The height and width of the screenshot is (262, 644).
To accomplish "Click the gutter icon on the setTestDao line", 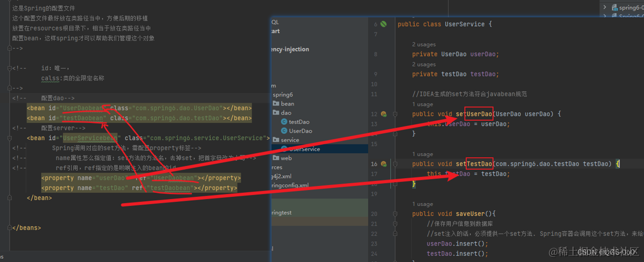I will pos(383,164).
